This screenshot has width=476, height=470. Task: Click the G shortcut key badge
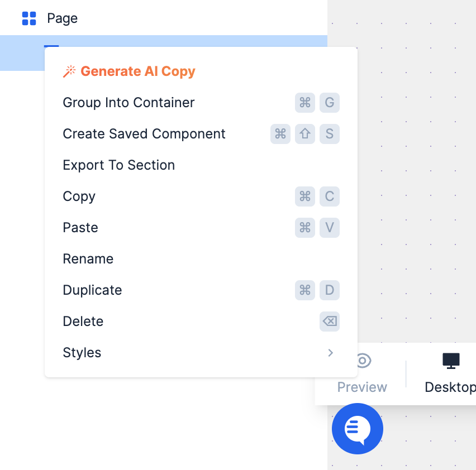(330, 103)
